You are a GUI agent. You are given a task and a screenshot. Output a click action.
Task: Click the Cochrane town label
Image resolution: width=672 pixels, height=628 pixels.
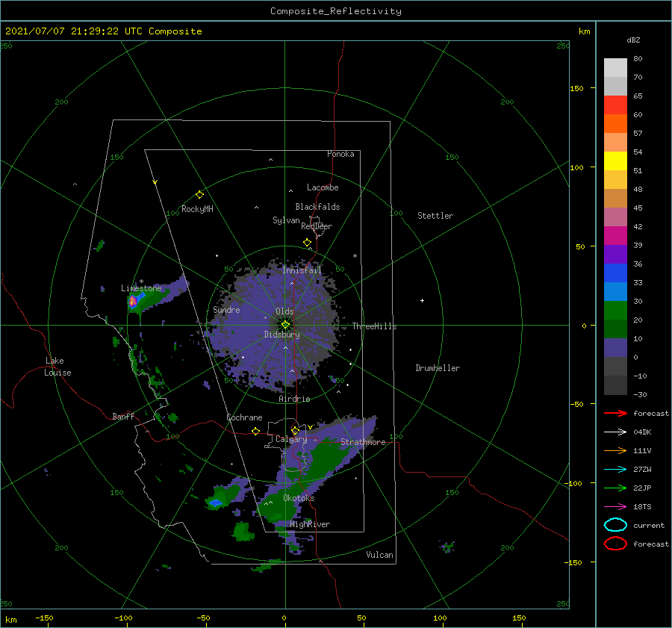(x=244, y=417)
